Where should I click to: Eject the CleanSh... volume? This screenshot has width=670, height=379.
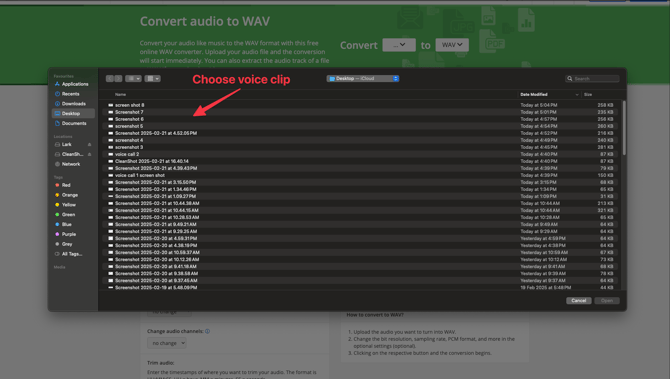tap(89, 154)
